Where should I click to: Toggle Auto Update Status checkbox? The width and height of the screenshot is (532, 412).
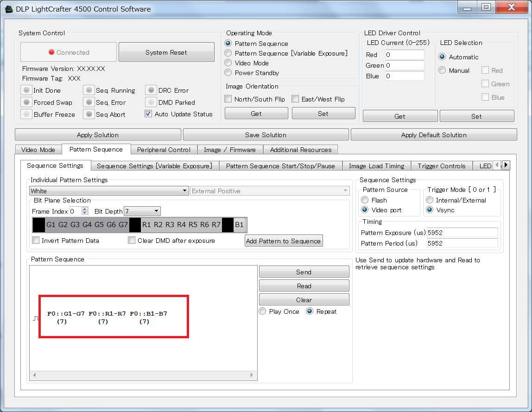[148, 114]
